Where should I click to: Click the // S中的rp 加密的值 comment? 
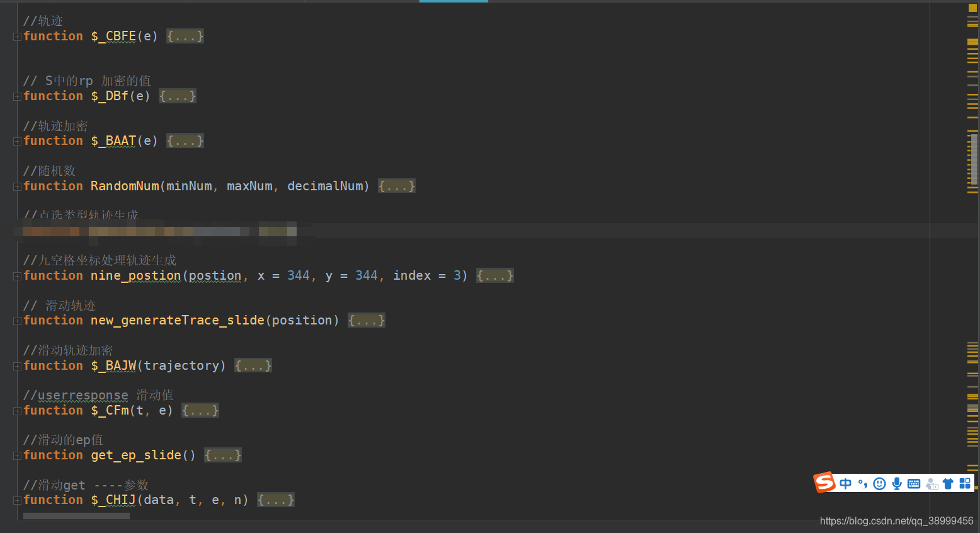click(87, 81)
